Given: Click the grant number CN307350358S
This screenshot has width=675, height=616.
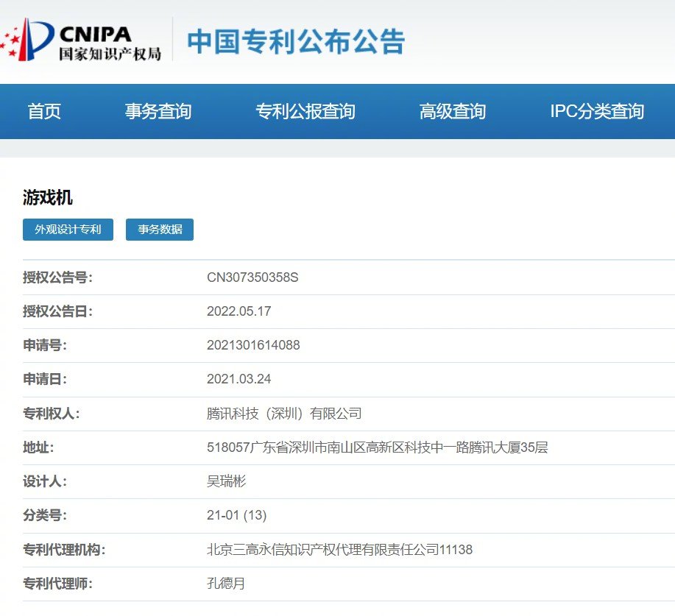Looking at the screenshot, I should (x=252, y=277).
